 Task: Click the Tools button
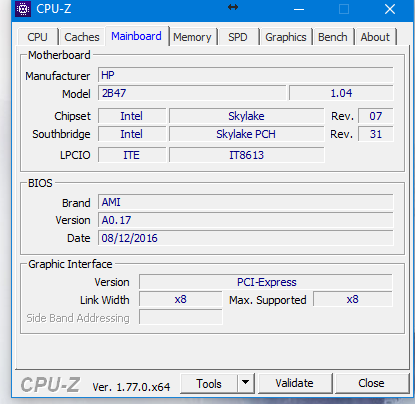coord(209,383)
